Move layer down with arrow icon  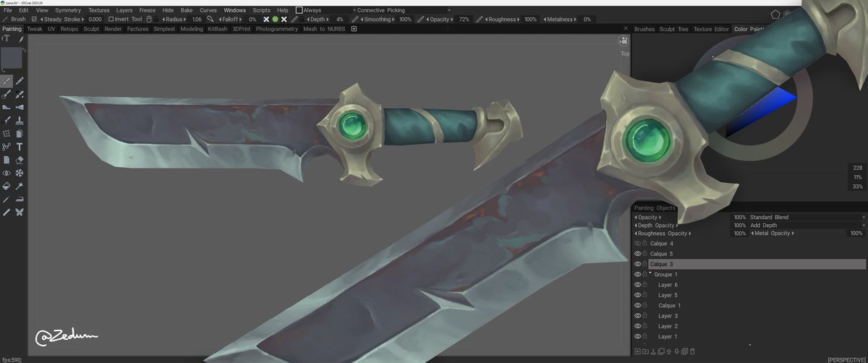point(676,351)
